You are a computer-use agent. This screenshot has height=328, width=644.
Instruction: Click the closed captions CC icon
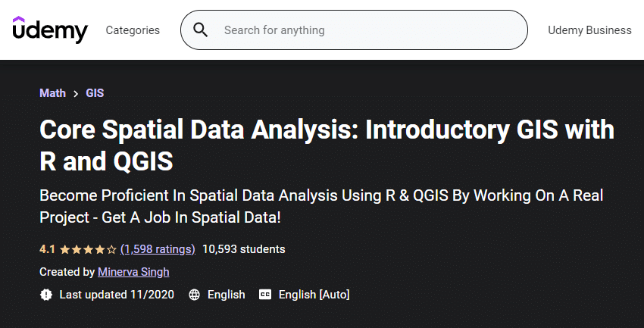pyautogui.click(x=265, y=295)
